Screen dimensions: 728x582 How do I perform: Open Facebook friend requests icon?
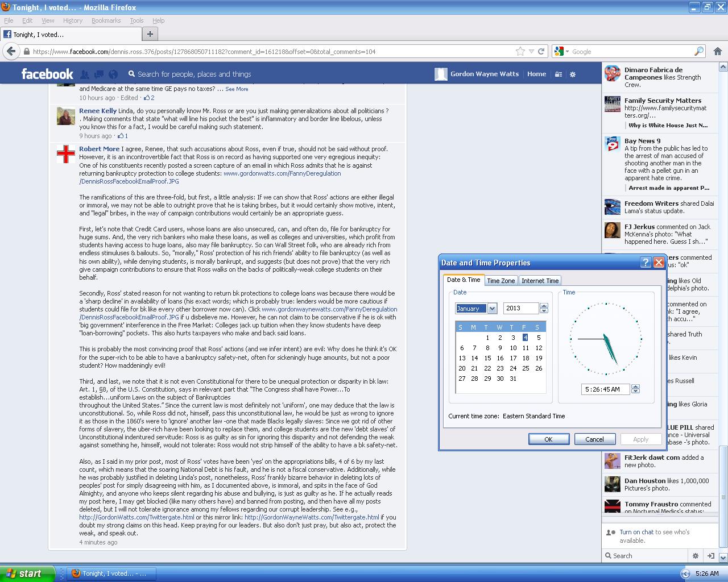85,74
